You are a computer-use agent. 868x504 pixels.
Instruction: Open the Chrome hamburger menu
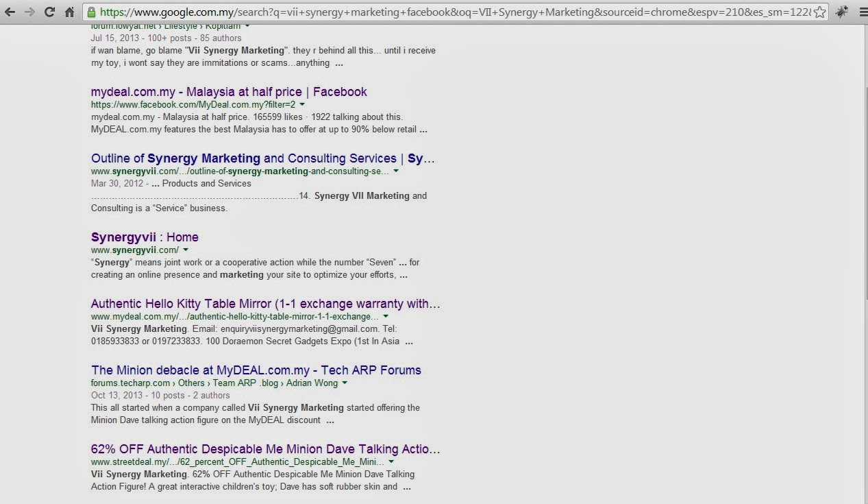860,12
